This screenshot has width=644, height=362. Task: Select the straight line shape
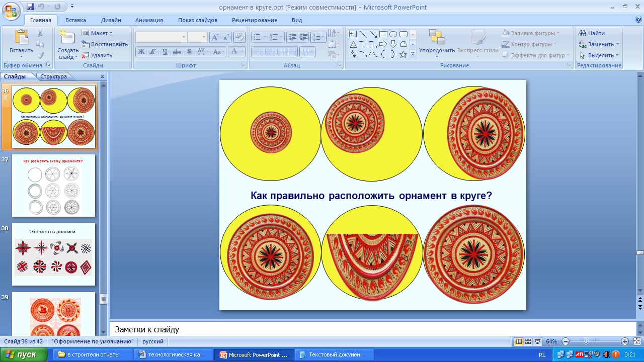[363, 34]
